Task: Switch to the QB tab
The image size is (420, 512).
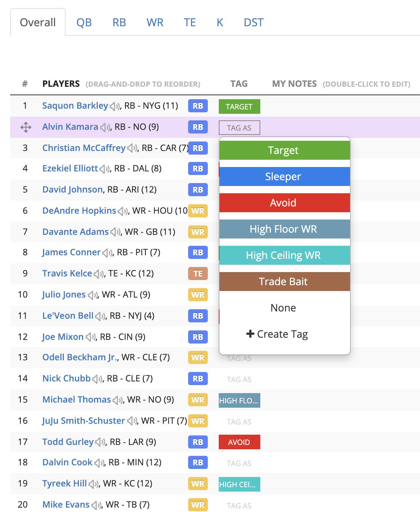Action: pos(84,22)
